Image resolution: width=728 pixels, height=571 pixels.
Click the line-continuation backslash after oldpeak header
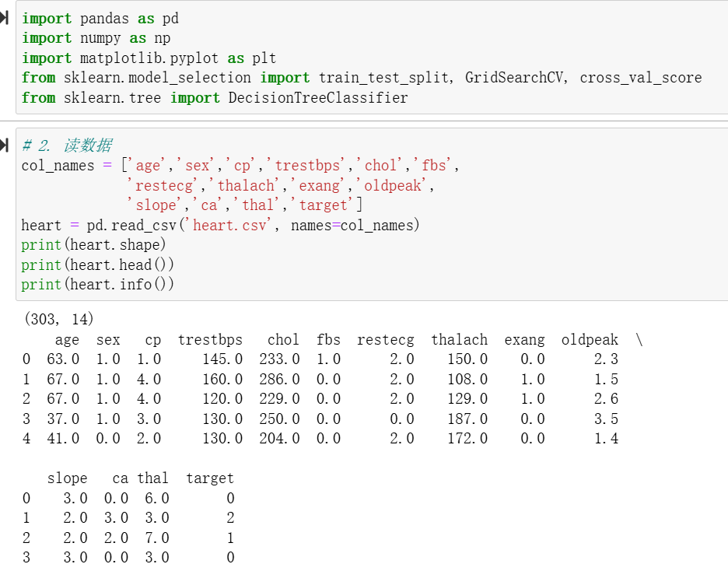639,340
